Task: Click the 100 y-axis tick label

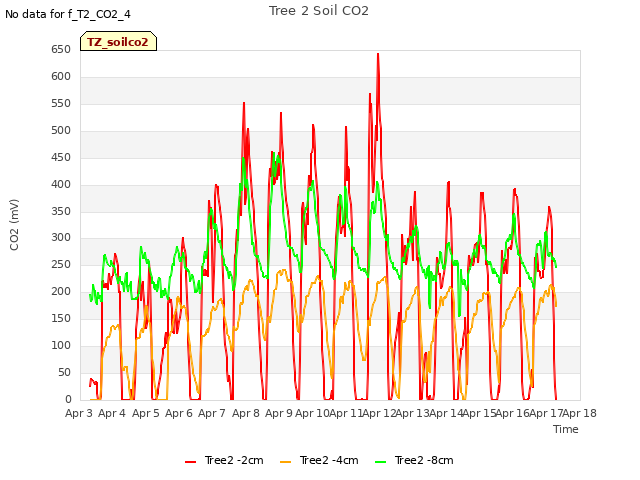Action: click(61, 345)
